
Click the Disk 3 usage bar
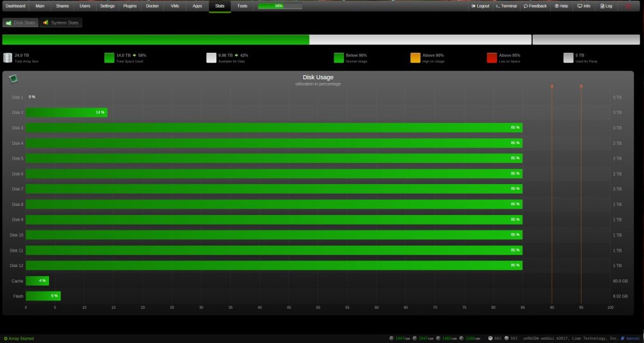(274, 127)
